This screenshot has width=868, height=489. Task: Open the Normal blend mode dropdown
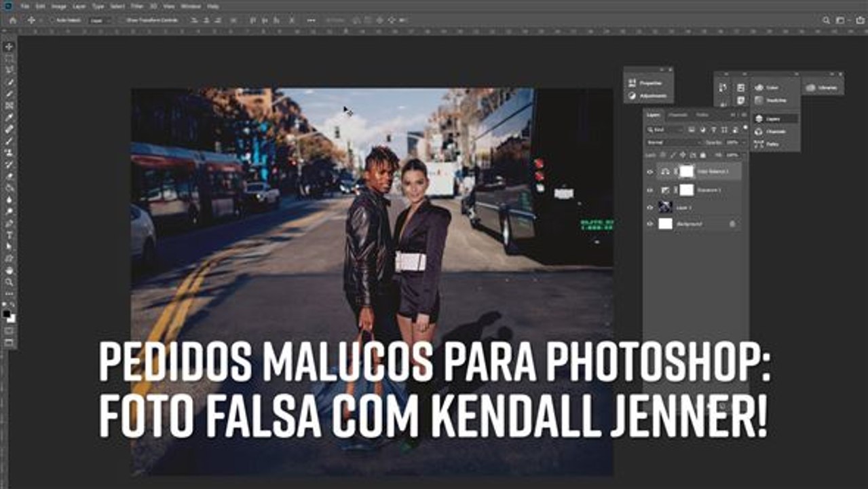coord(673,143)
